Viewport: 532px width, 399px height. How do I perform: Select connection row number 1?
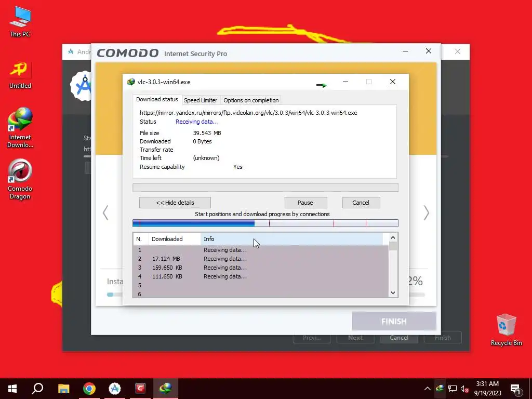(261, 250)
